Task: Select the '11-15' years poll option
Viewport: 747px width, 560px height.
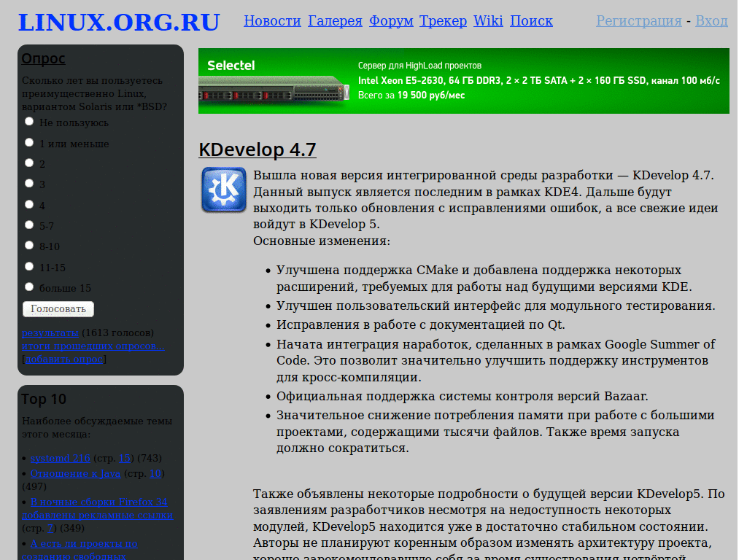Action: click(29, 266)
